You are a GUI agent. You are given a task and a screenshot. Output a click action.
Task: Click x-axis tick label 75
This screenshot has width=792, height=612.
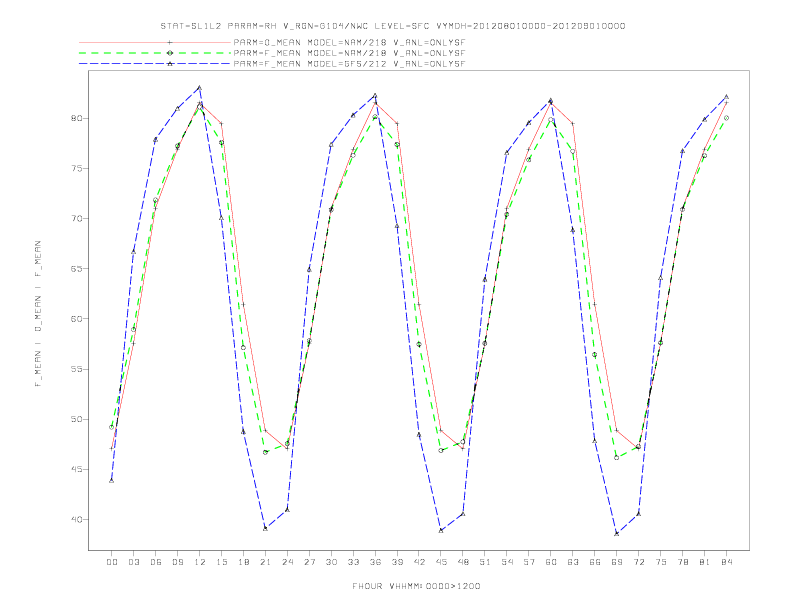click(661, 562)
